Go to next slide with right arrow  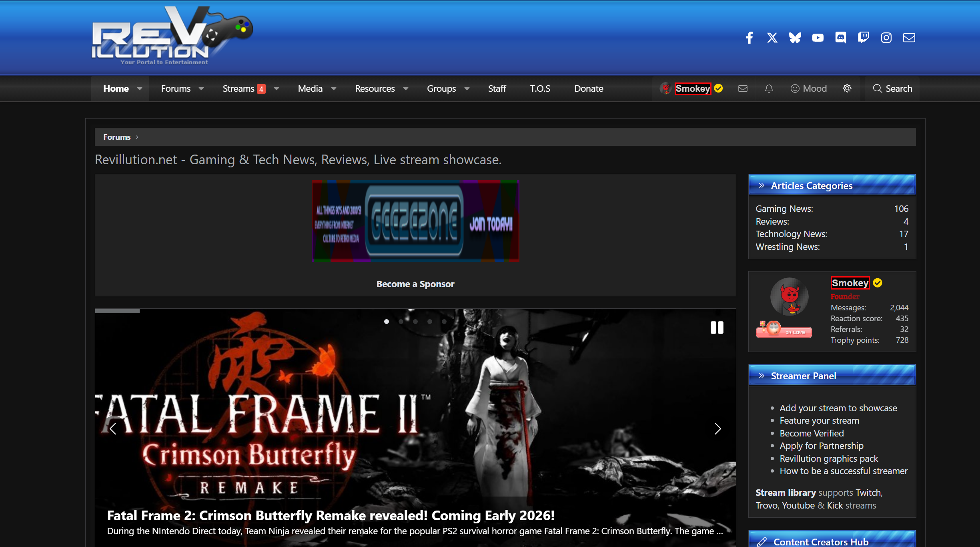click(x=717, y=429)
